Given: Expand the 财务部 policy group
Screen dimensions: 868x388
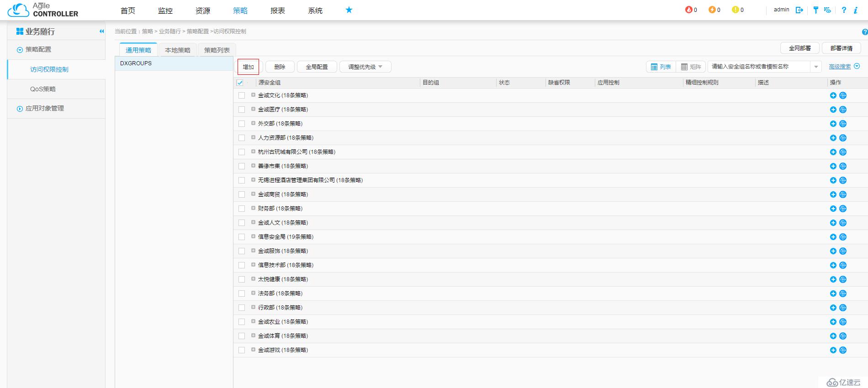Looking at the screenshot, I should click(x=253, y=208).
